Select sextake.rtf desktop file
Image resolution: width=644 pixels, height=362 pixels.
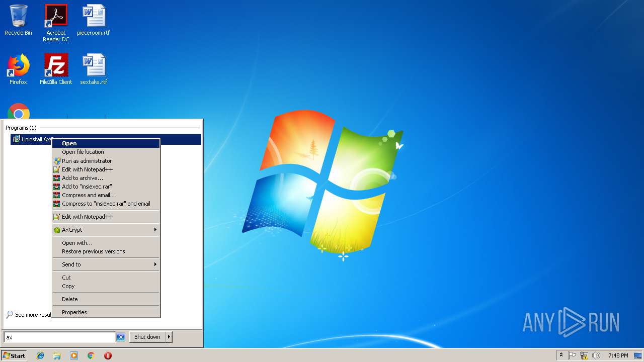[x=94, y=69]
